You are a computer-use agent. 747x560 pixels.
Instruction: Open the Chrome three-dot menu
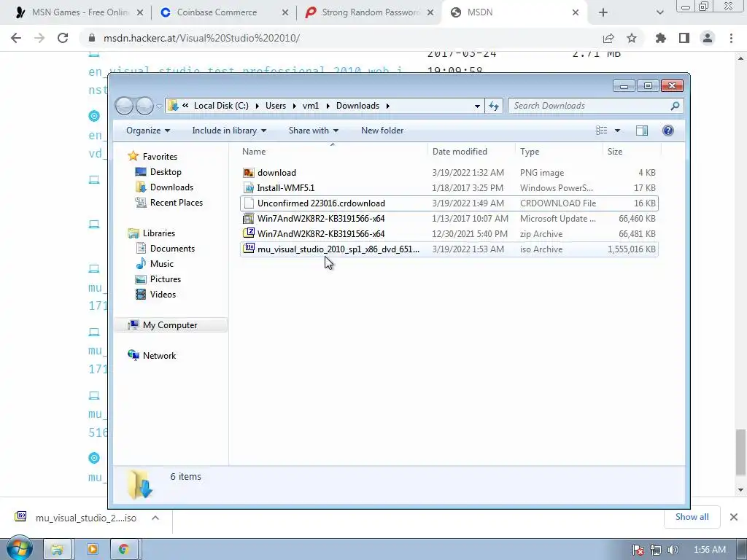[x=731, y=38]
